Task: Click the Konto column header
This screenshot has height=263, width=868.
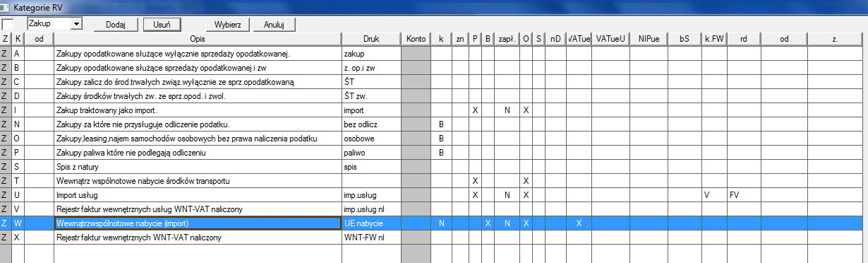Action: [415, 39]
